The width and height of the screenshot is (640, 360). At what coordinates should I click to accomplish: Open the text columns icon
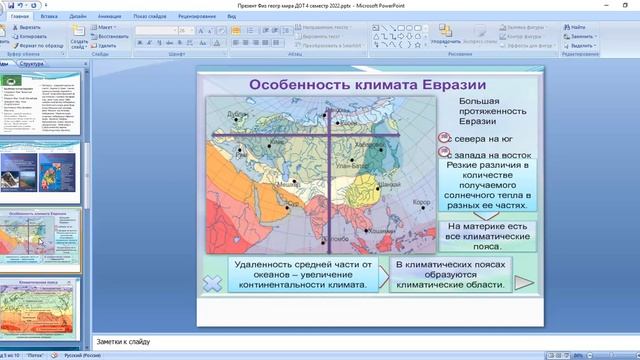tap(277, 43)
